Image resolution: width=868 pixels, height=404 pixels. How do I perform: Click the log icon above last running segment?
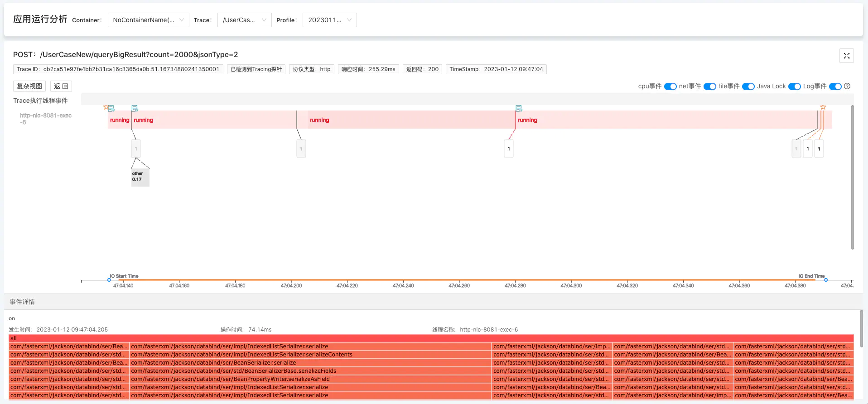tap(519, 109)
